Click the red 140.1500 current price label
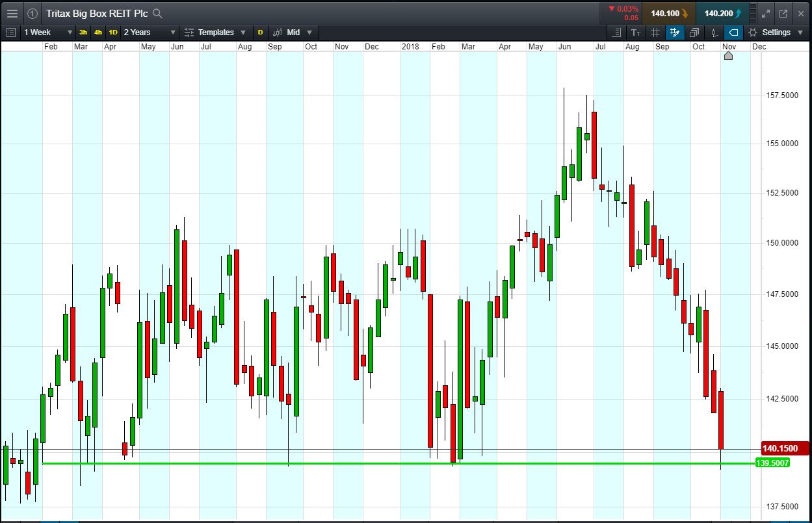Viewport: 812px width, 523px height. [x=785, y=448]
